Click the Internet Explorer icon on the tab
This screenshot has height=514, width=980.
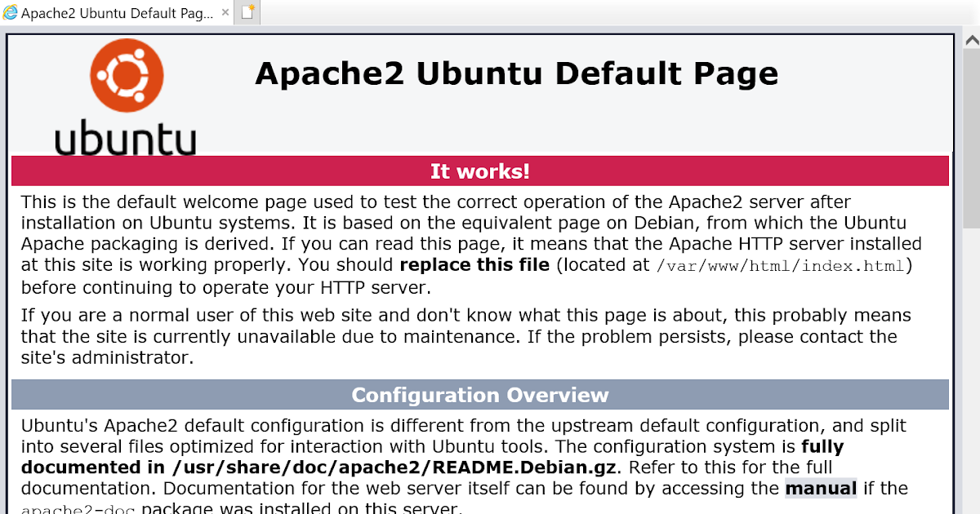[x=12, y=12]
